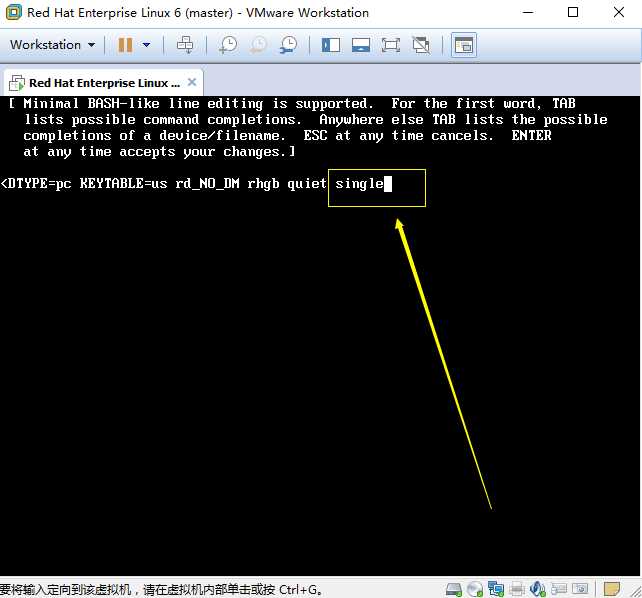
Task: Minimize the VMware Workstation window
Action: (528, 12)
